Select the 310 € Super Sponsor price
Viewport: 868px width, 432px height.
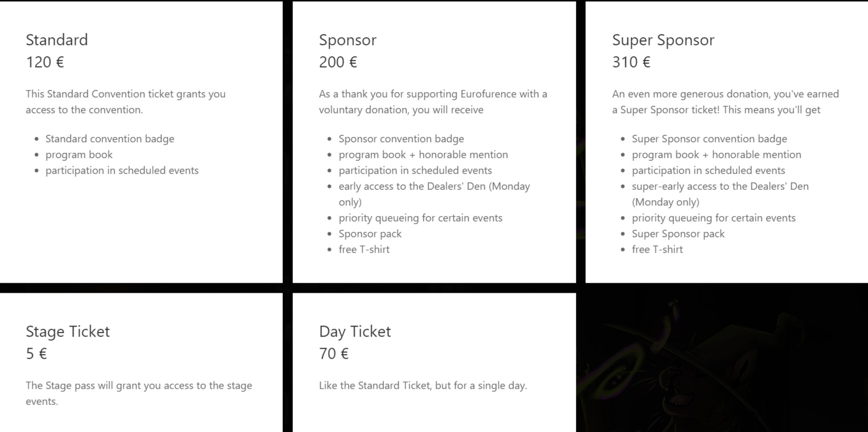click(x=631, y=62)
